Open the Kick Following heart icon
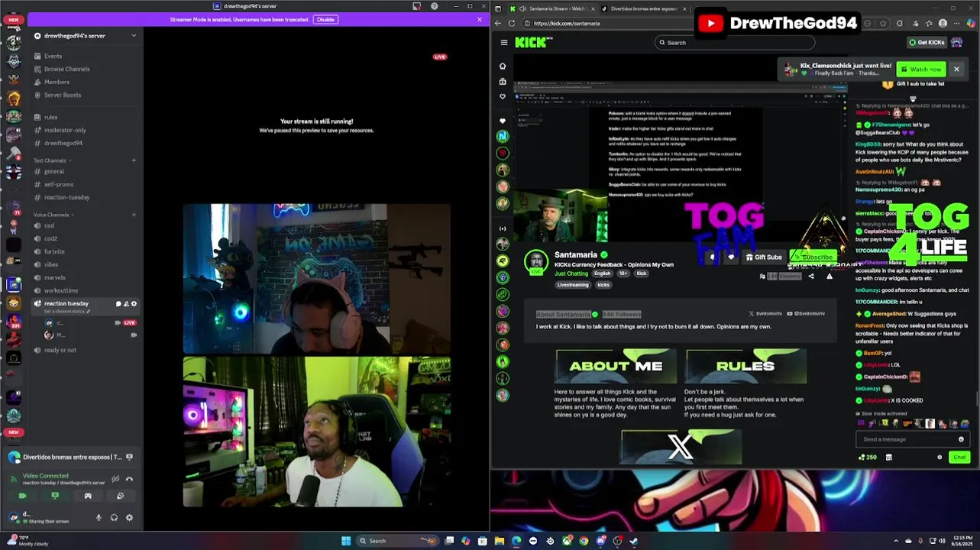980x550 pixels. pyautogui.click(x=503, y=96)
